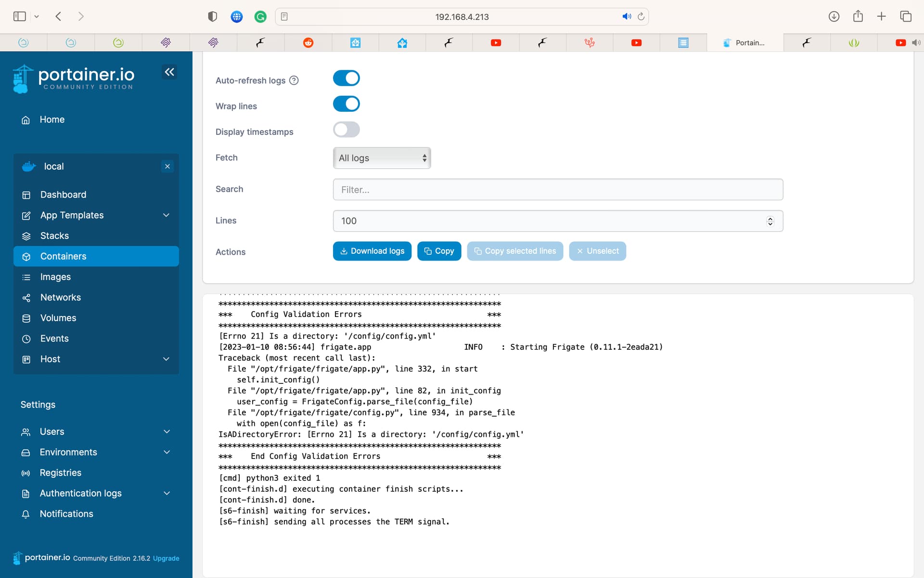Enable Display timestamps
924x578 pixels.
coord(346,129)
